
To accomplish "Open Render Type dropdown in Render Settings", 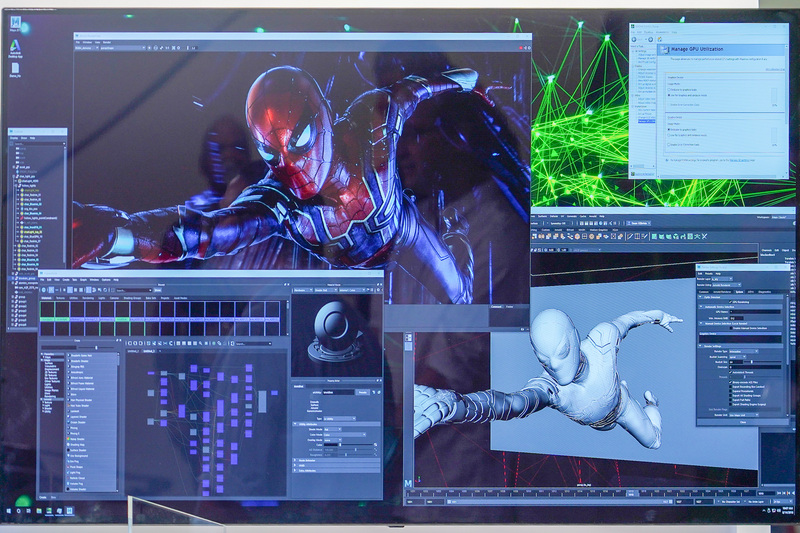I will pyautogui.click(x=743, y=351).
